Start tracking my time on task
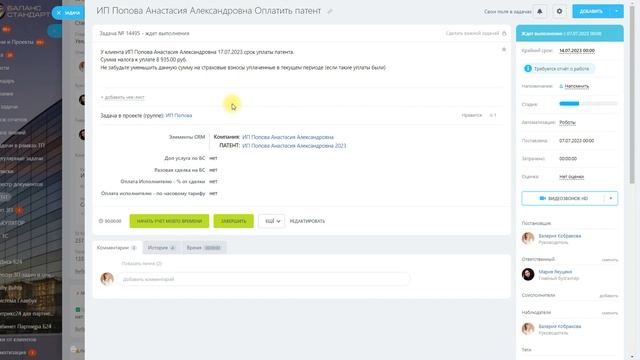 [x=169, y=221]
